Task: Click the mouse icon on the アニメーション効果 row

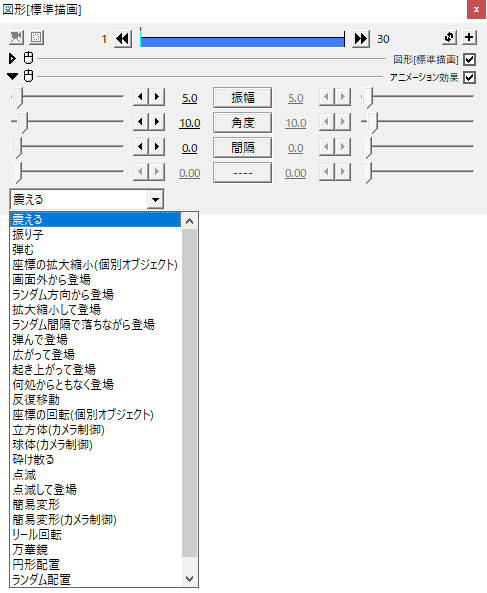Action: click(x=28, y=76)
